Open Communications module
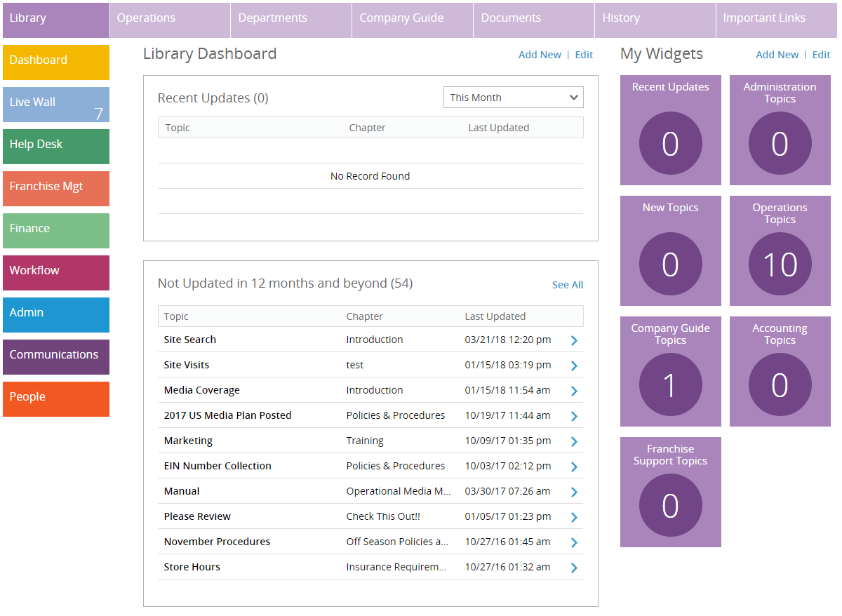The image size is (842, 616). point(56,357)
